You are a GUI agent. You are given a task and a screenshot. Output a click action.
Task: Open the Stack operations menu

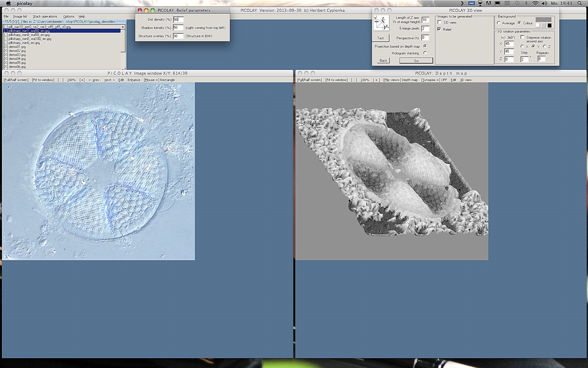[45, 16]
